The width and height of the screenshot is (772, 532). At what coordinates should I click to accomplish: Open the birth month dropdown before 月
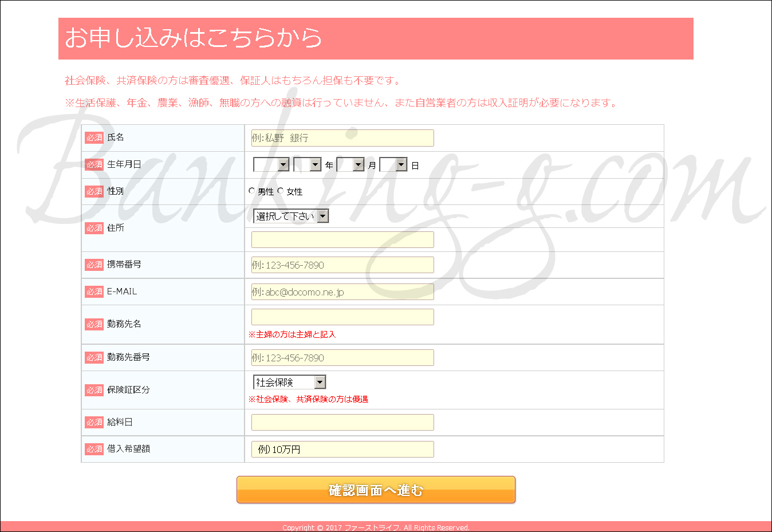coord(350,165)
